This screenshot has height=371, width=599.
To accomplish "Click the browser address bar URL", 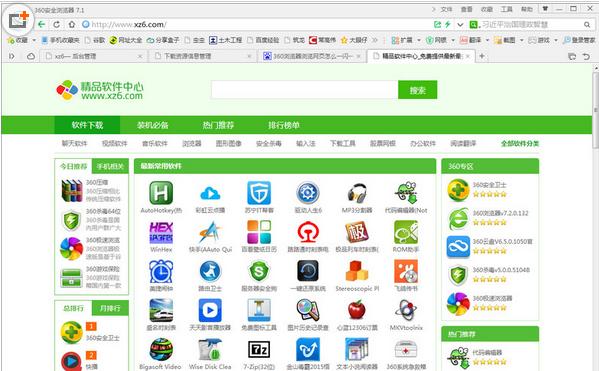I will (129, 25).
